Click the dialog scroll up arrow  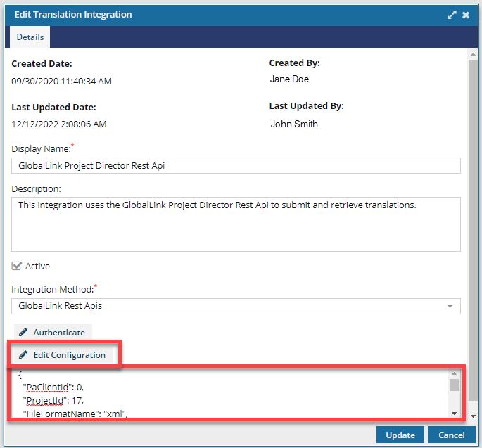point(473,54)
